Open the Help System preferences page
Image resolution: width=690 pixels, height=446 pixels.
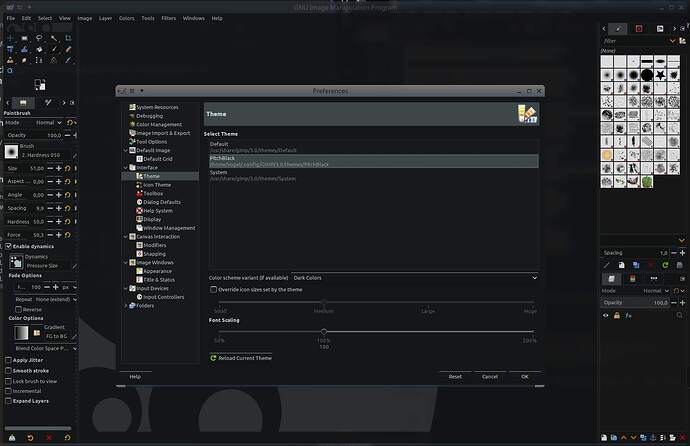(x=157, y=211)
